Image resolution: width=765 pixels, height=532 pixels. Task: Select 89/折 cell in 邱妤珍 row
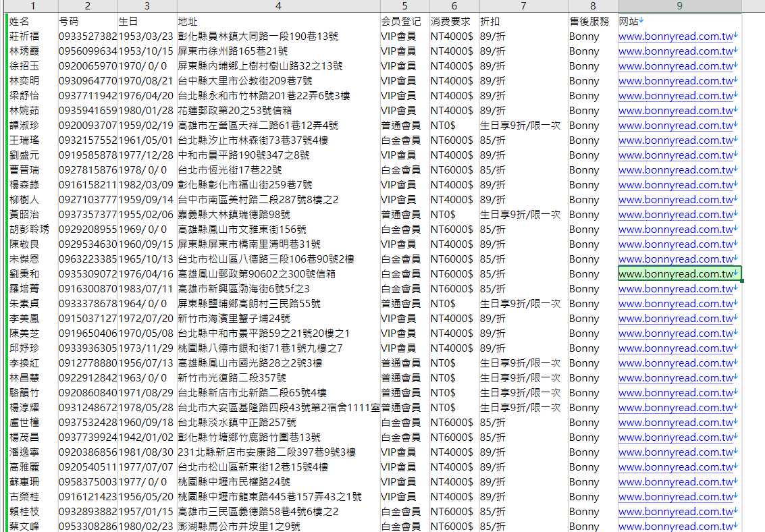click(524, 348)
